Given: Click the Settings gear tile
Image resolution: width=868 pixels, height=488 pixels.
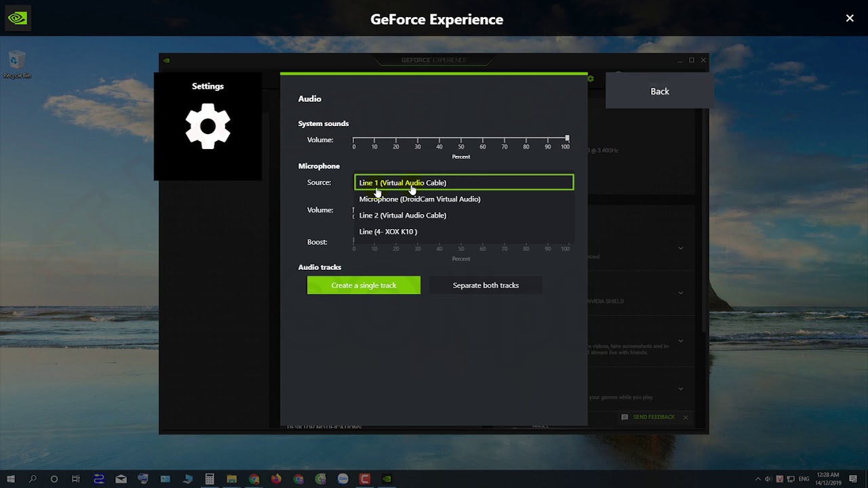Looking at the screenshot, I should click(x=208, y=126).
